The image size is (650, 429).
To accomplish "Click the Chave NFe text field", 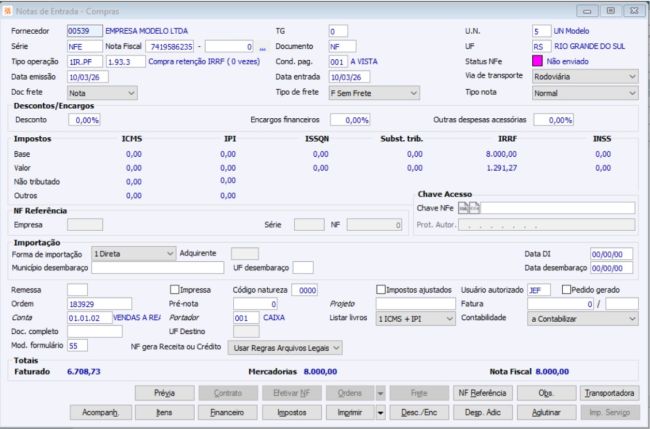I will 558,208.
